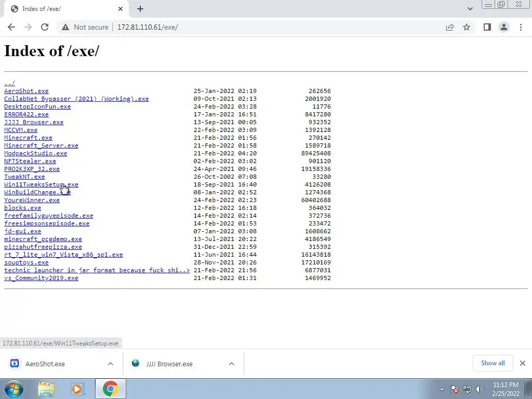The image size is (532, 399).
Task: Click the forward navigation arrow
Action: [28, 27]
